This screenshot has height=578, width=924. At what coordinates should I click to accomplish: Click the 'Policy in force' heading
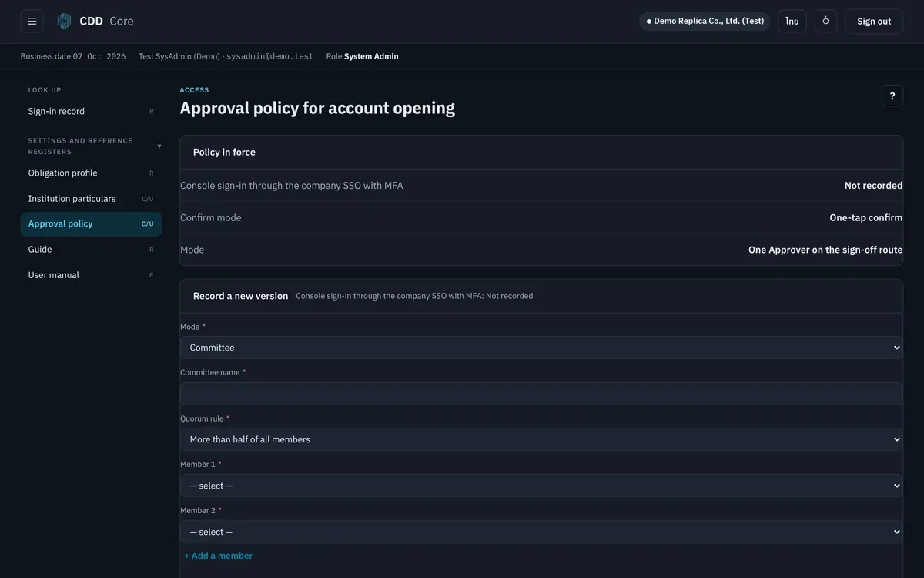[224, 152]
